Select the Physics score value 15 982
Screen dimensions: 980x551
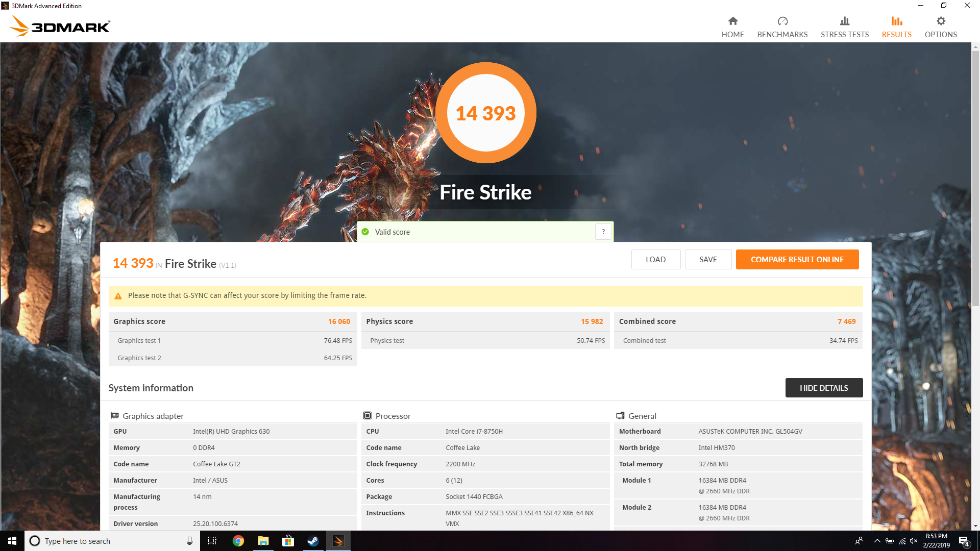[592, 321]
